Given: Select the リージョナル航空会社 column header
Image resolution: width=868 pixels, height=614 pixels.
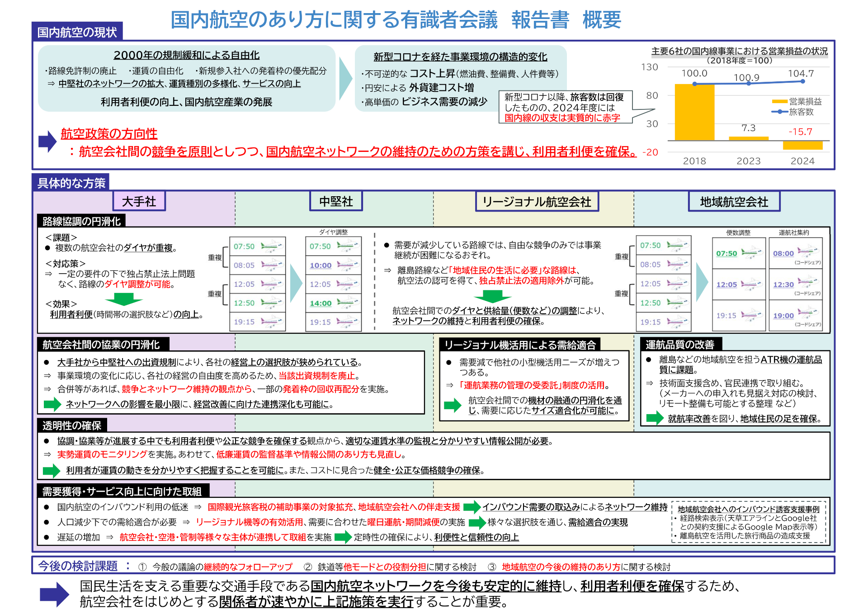Looking at the screenshot, I should 537,201.
